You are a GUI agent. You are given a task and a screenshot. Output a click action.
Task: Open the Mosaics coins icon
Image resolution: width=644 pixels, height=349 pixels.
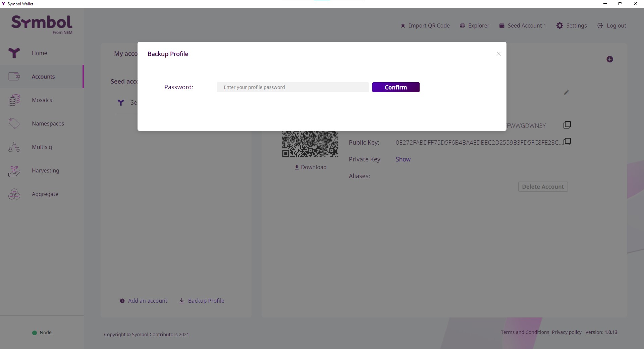pos(14,100)
